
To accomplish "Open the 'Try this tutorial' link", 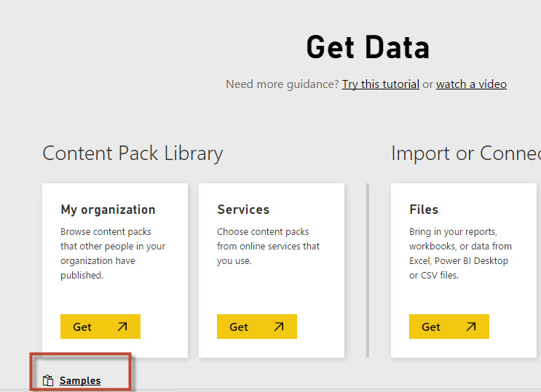I will click(x=380, y=84).
